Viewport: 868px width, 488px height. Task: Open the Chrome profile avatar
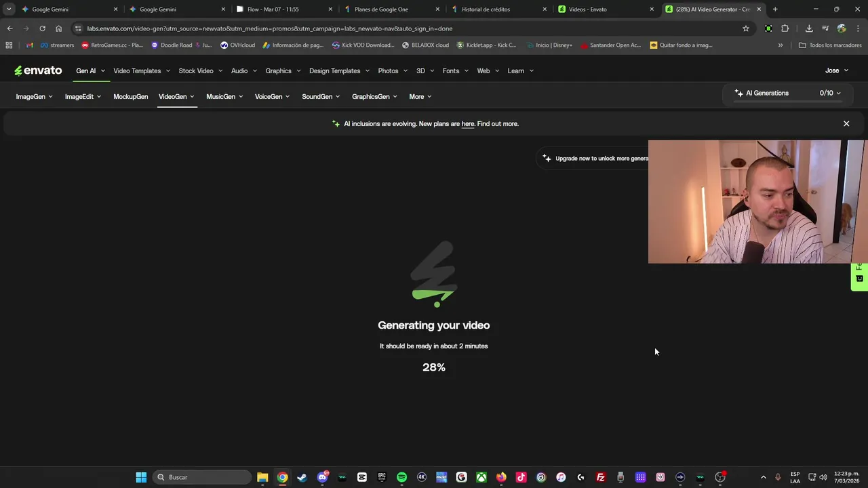point(842,28)
